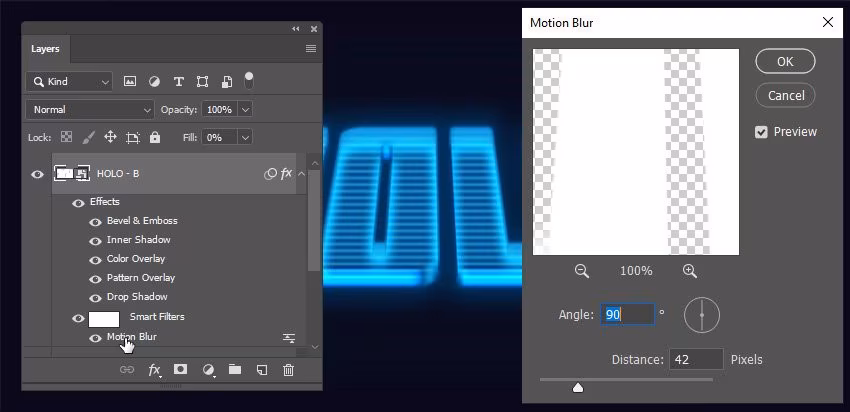Screen dimensions: 850x412
Task: Hide the Bevel & Emboss effect
Action: click(x=95, y=222)
